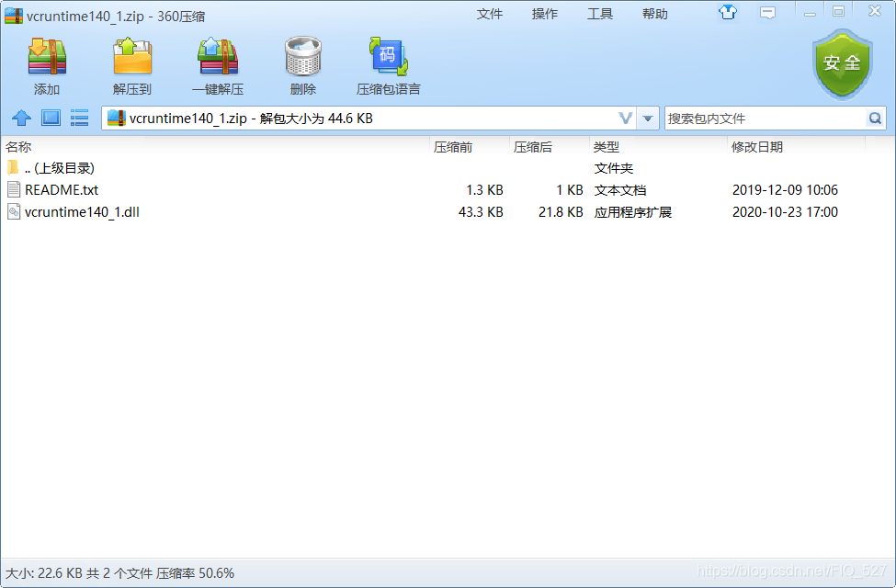Switch to large icon view mode
The width and height of the screenshot is (896, 588).
tap(51, 119)
